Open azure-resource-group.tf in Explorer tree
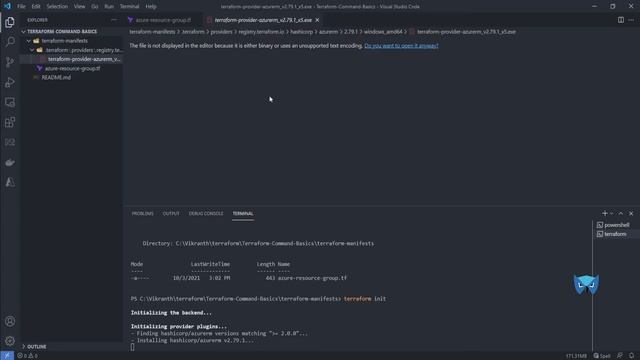Image resolution: width=640 pixels, height=360 pixels. click(71, 68)
